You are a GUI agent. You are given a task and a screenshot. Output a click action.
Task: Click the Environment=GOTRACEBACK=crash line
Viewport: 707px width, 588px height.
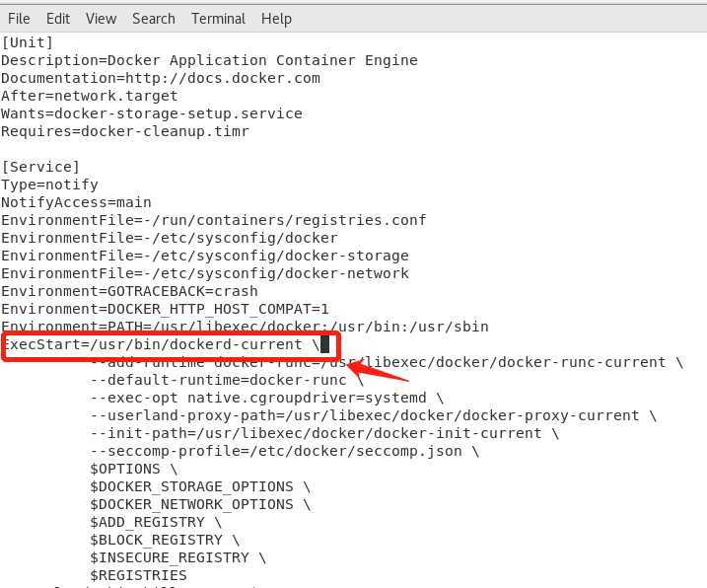129,291
